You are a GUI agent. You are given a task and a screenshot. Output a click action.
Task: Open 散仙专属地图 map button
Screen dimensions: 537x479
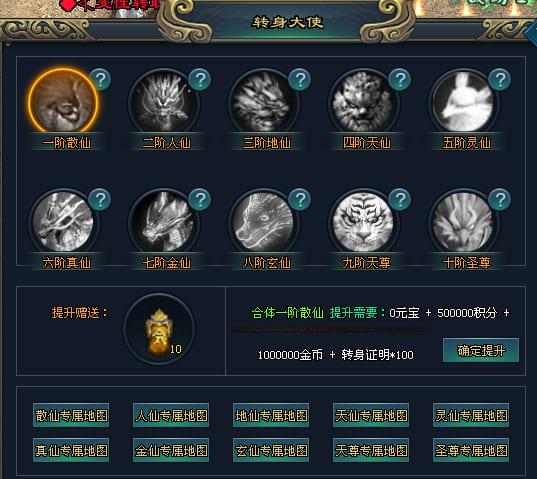[71, 415]
